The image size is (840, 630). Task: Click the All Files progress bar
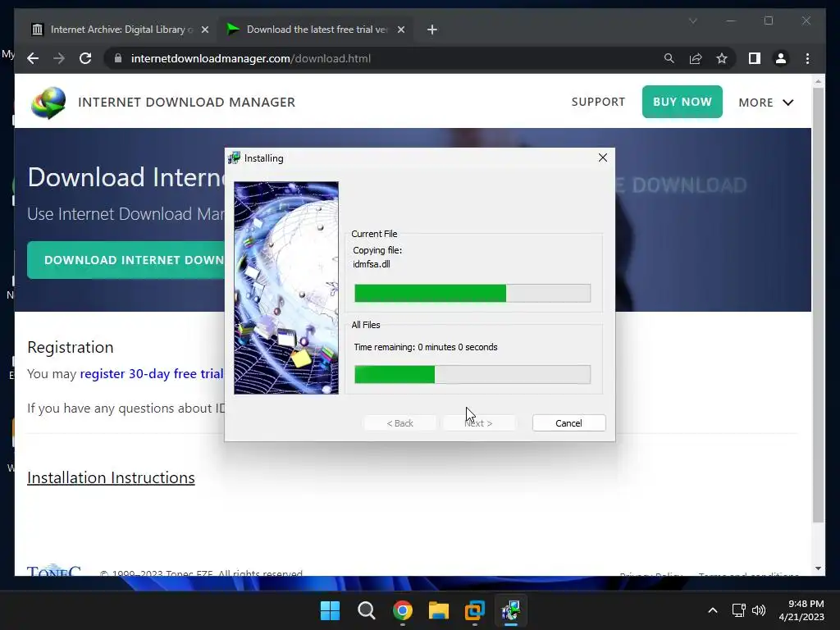tap(472, 374)
